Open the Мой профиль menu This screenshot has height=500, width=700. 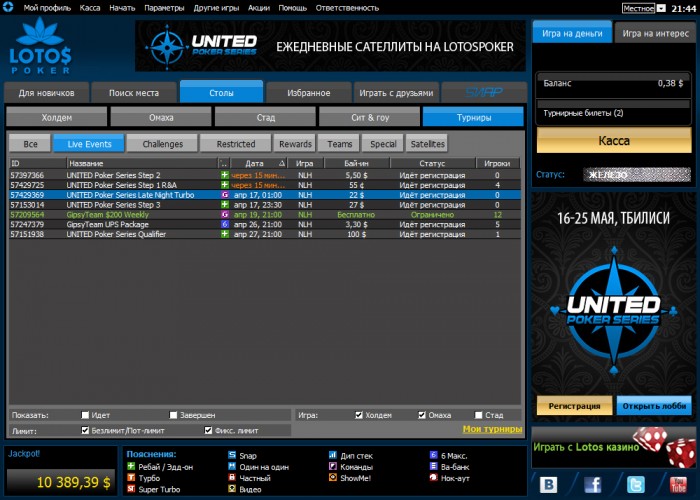[x=47, y=8]
